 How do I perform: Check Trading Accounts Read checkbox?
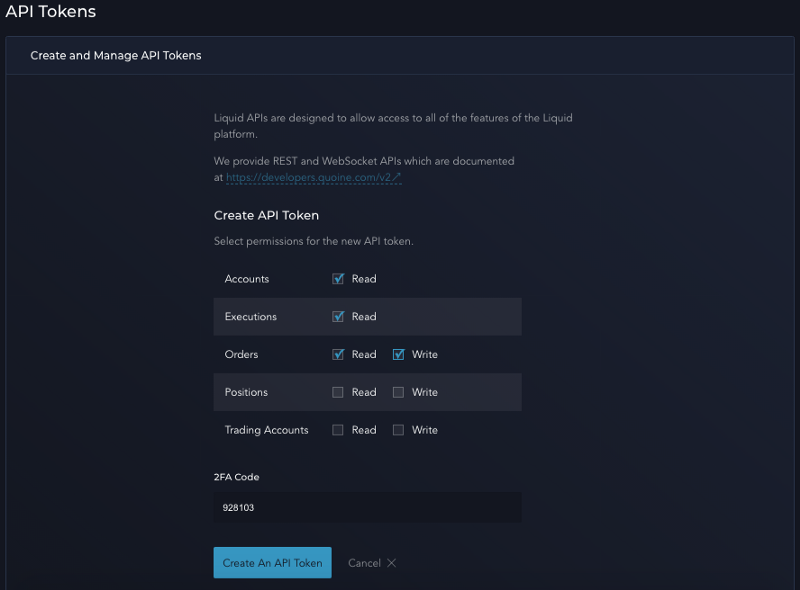click(338, 430)
